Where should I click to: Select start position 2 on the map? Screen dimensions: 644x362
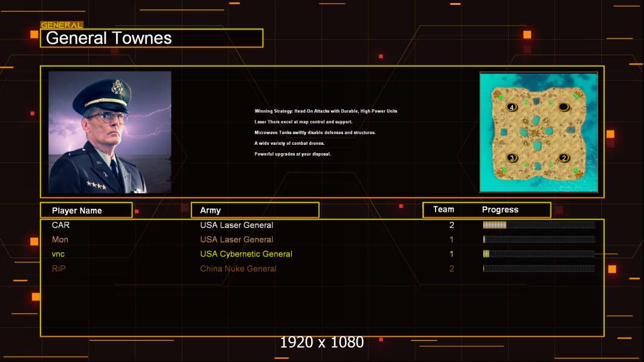coord(564,158)
